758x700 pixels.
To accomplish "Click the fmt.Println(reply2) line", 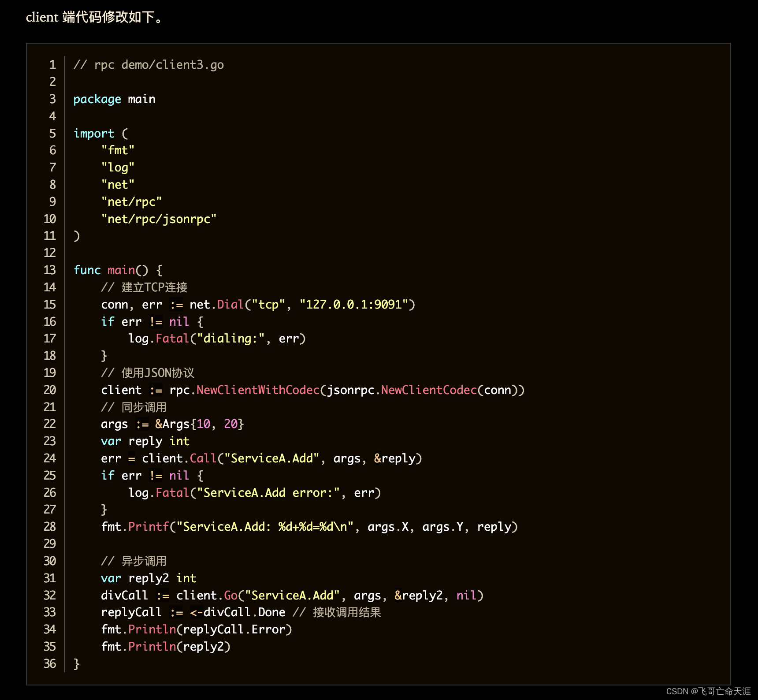I will point(166,647).
